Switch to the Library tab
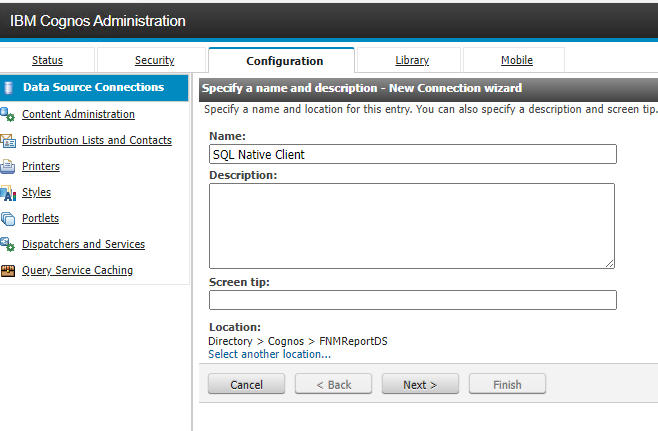The image size is (658, 431). pos(412,60)
